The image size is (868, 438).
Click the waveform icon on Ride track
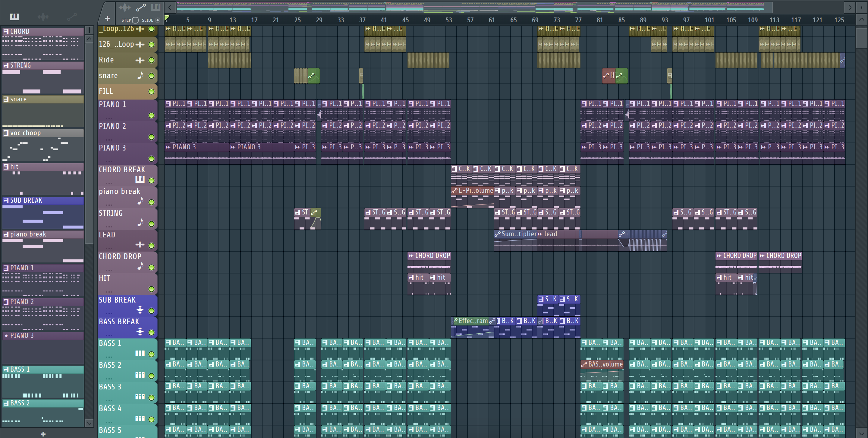(140, 60)
